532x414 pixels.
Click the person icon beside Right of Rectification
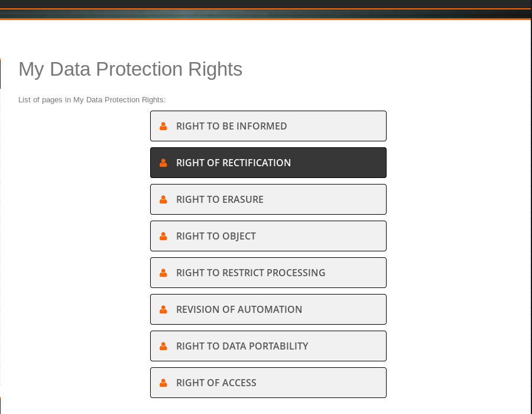pyautogui.click(x=163, y=163)
